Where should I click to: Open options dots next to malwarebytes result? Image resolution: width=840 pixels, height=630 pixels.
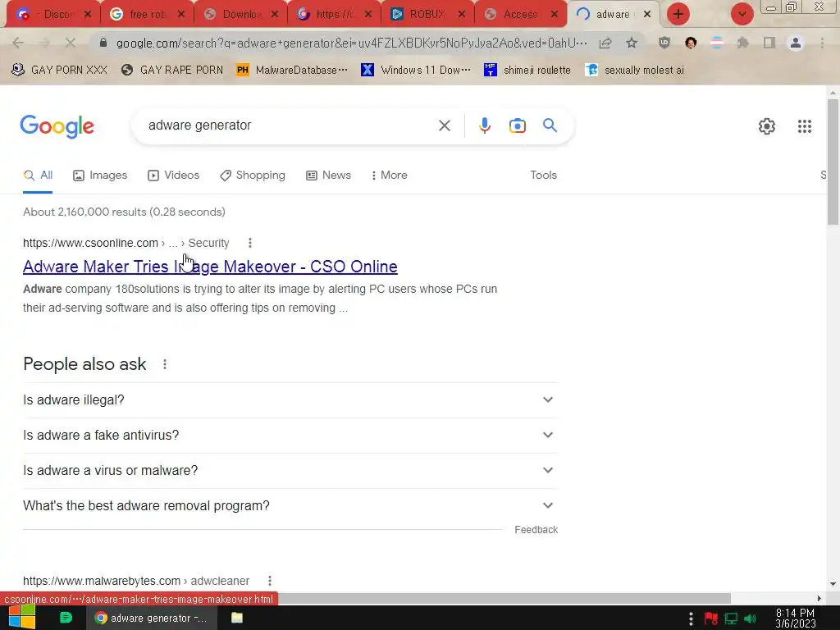tap(269, 581)
